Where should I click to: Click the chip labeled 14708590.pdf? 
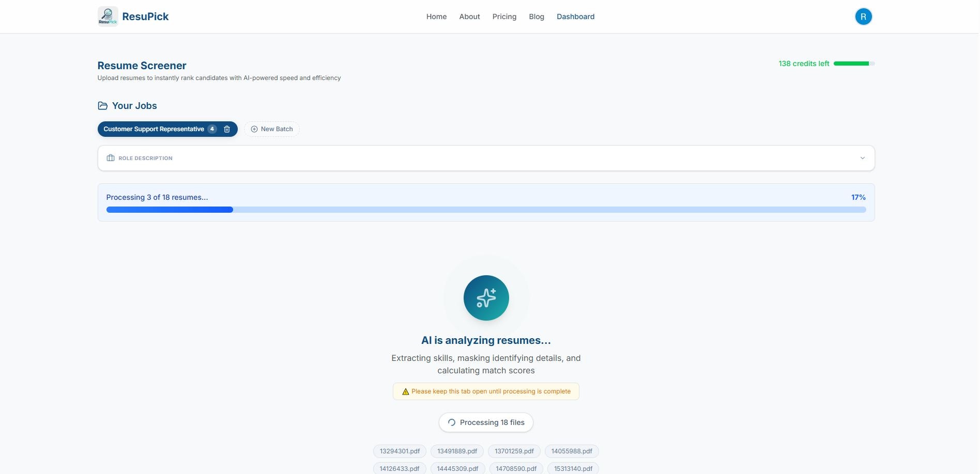pyautogui.click(x=515, y=468)
